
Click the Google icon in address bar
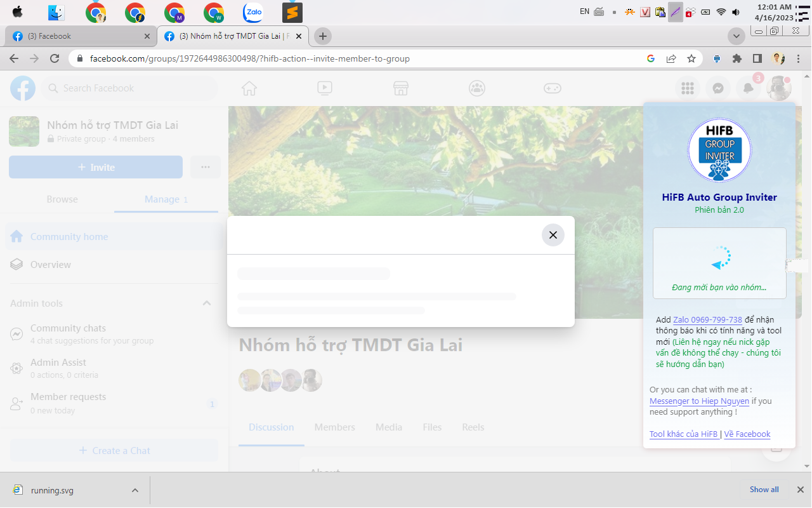(x=651, y=58)
